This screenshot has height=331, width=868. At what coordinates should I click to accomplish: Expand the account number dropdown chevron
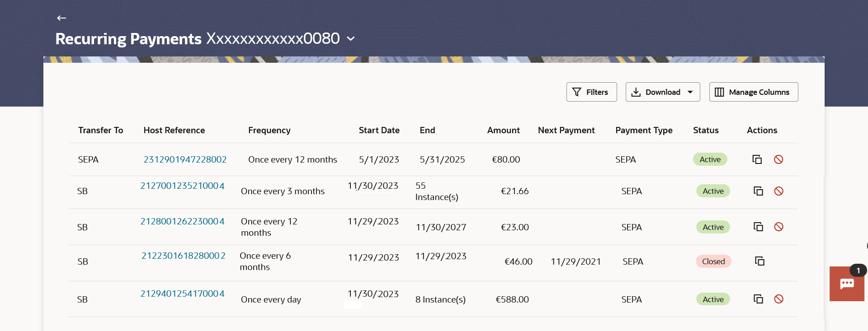tap(351, 39)
